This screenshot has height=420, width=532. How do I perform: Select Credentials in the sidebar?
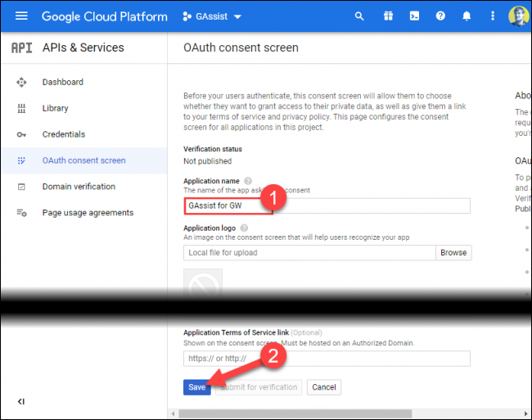tap(63, 134)
